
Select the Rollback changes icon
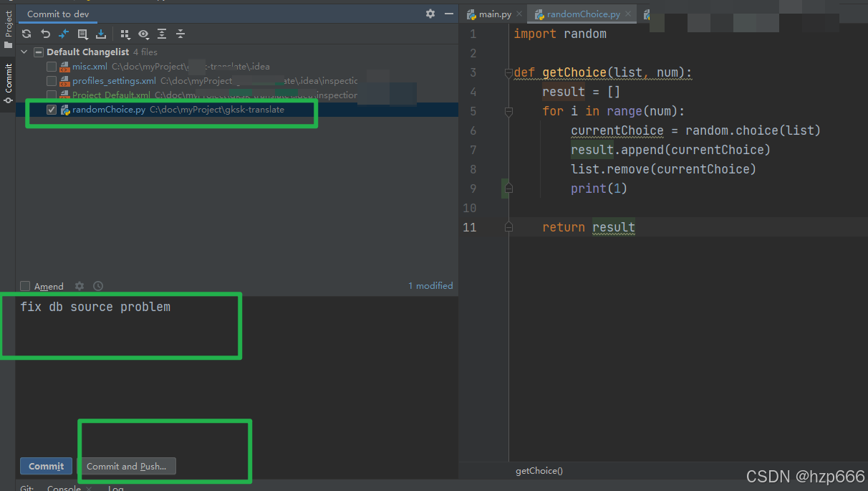[44, 34]
